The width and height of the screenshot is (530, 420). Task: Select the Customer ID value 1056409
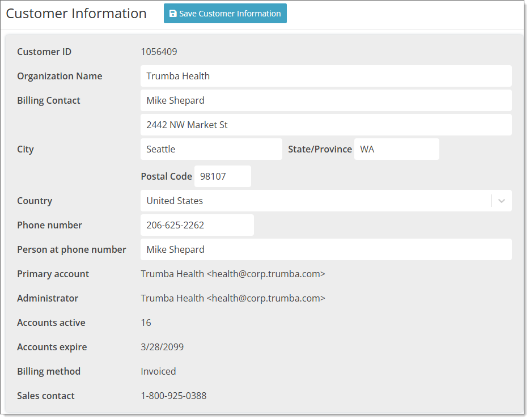(x=159, y=52)
